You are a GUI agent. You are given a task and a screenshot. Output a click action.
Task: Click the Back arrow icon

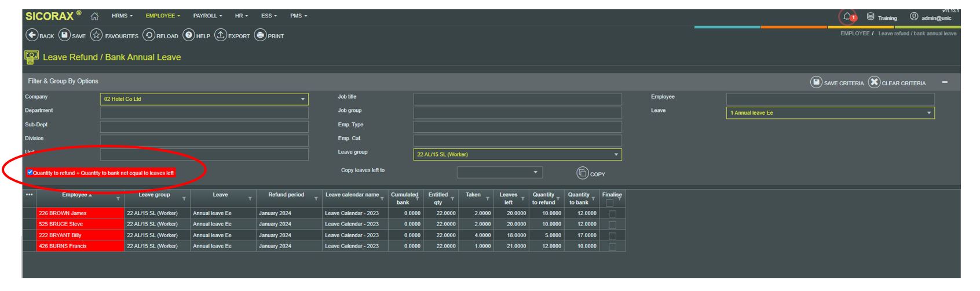[31, 35]
